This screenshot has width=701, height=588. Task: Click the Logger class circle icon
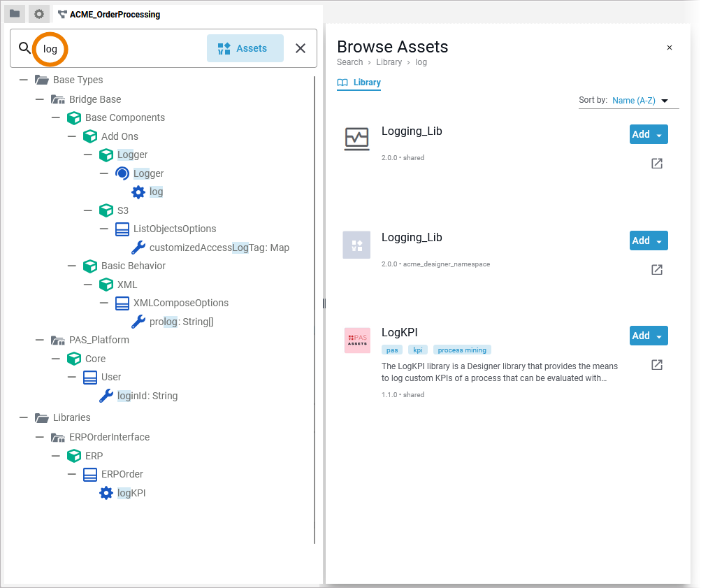(122, 173)
